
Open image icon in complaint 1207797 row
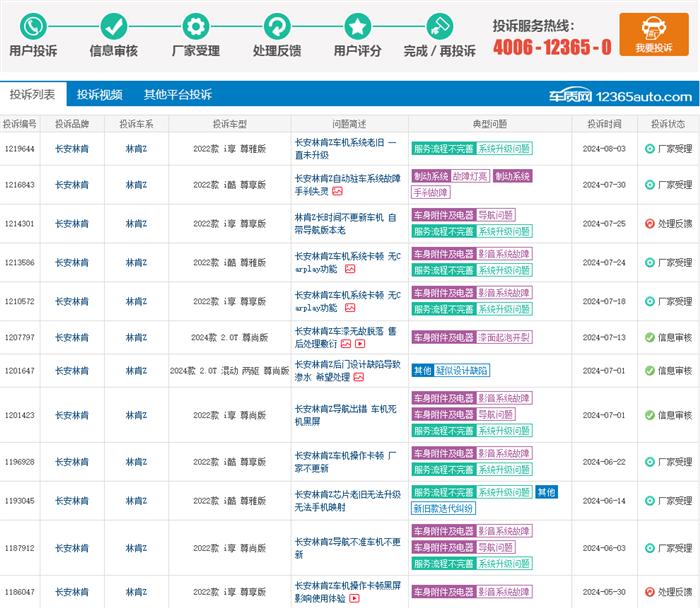click(x=346, y=344)
